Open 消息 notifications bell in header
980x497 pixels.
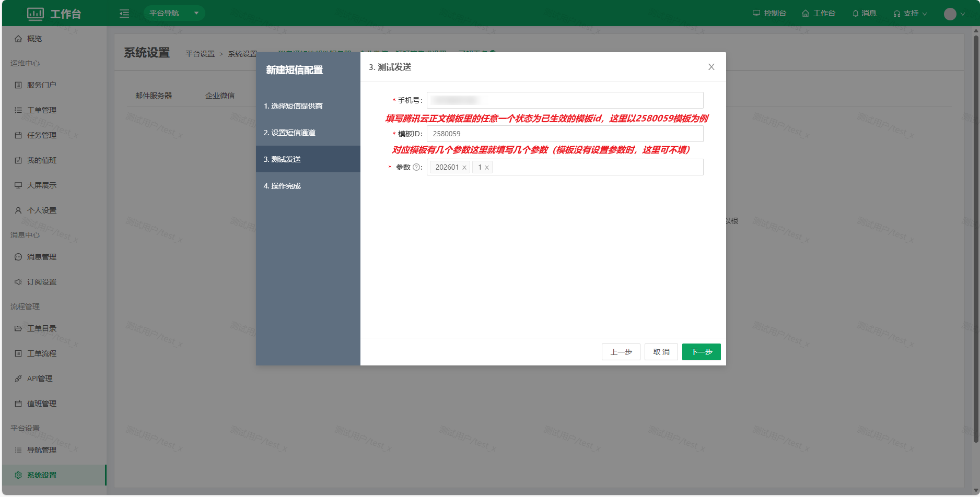point(864,14)
